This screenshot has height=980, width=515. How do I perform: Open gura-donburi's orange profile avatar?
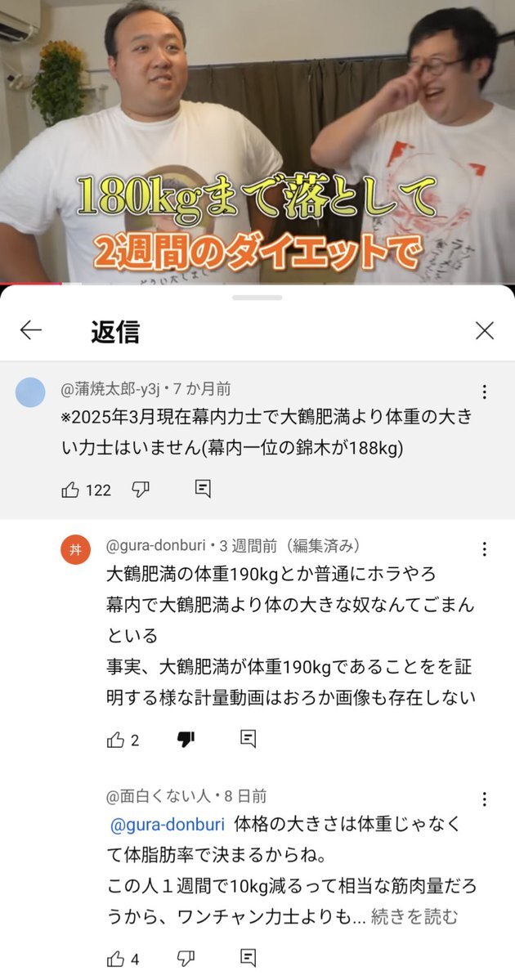[76, 549]
